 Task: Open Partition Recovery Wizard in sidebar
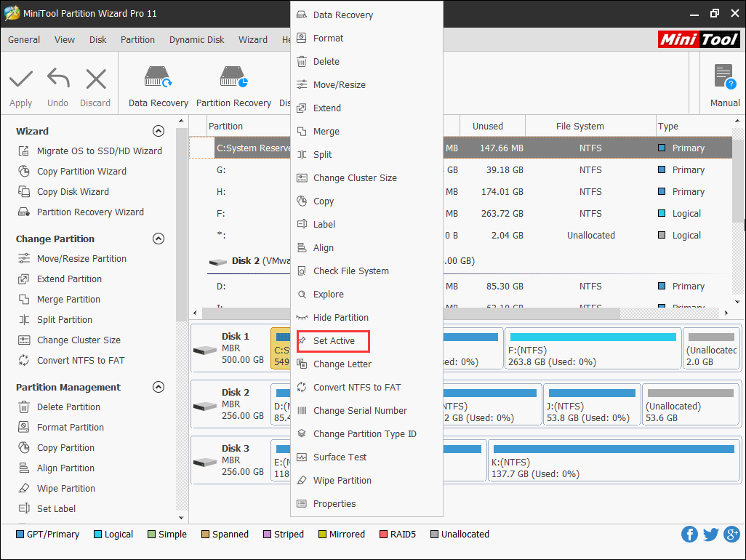pyautogui.click(x=81, y=212)
